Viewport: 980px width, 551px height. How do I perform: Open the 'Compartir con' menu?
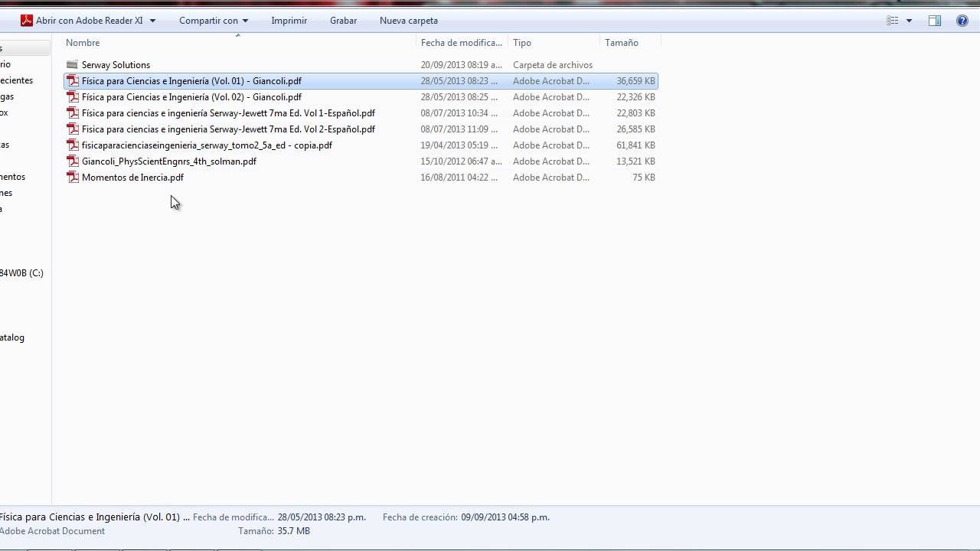(214, 21)
